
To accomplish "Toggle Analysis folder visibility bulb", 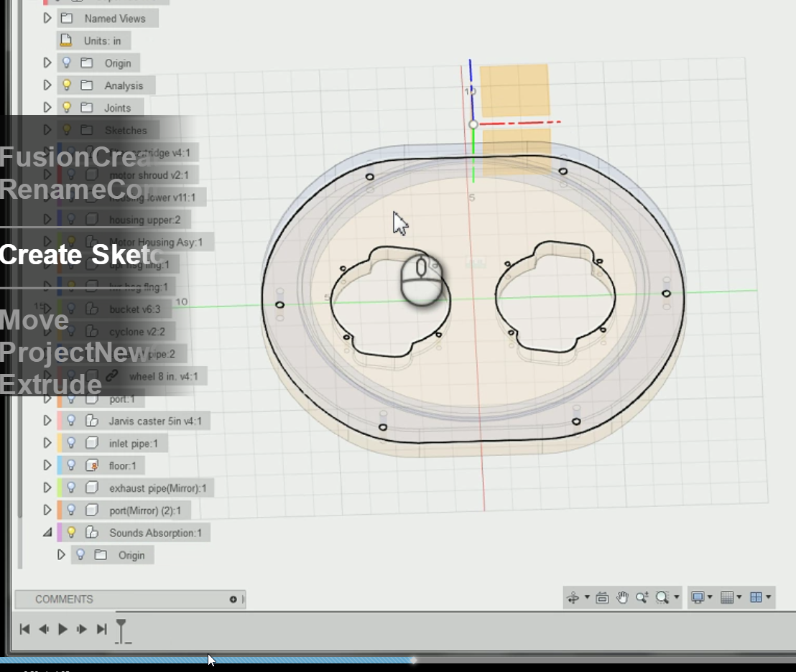I will click(x=67, y=85).
